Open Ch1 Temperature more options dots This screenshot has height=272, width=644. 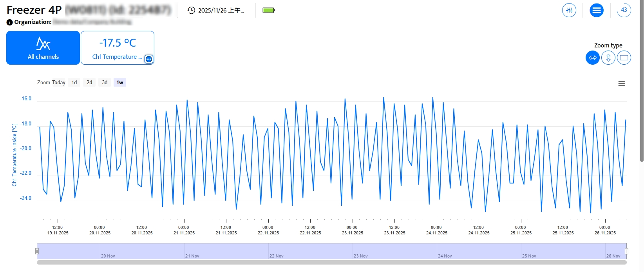(149, 59)
